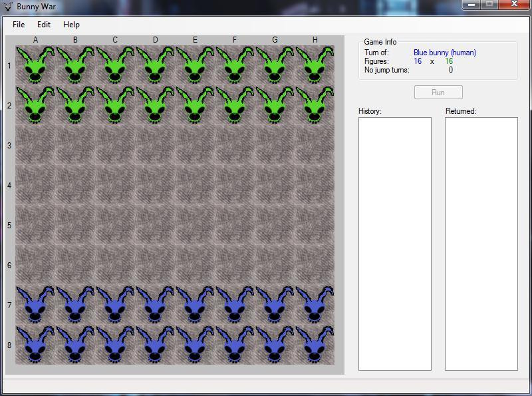Select the green bunny at A1
Viewport: 532px width, 396px height.
tap(35, 65)
